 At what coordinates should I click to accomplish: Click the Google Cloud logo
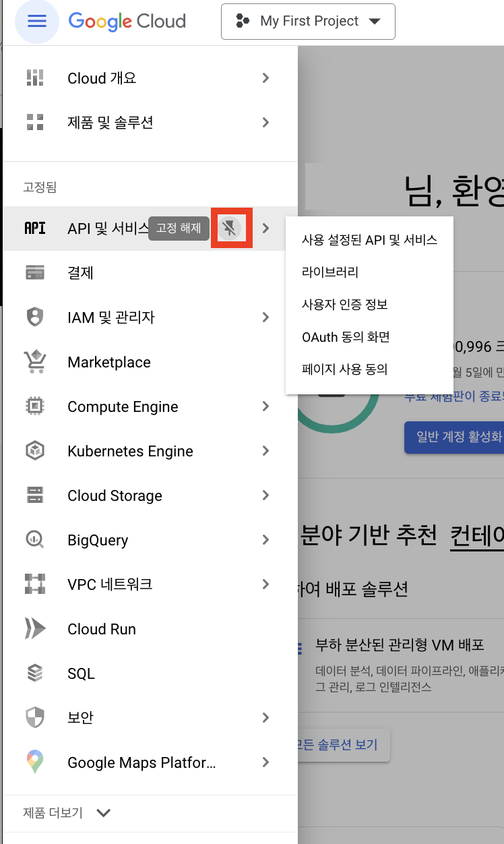127,21
